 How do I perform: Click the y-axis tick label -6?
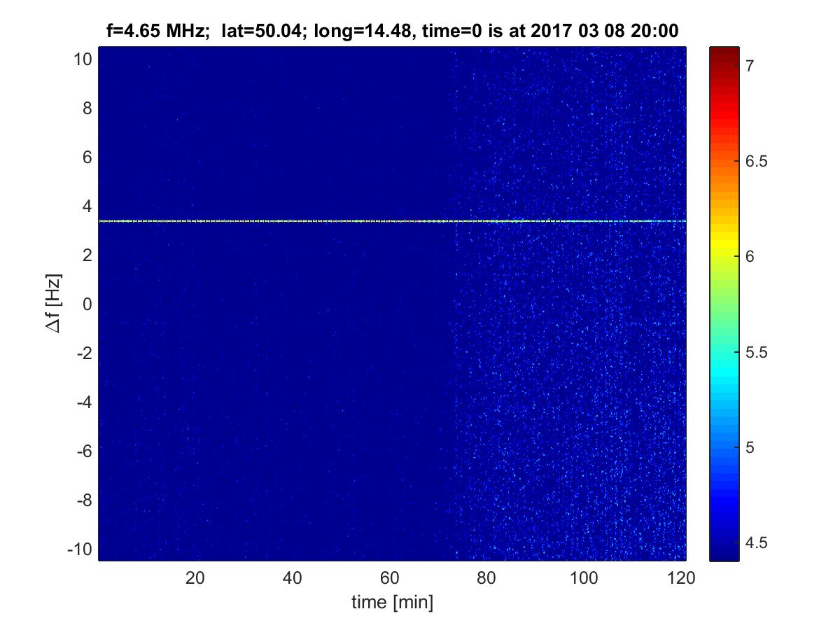83,451
